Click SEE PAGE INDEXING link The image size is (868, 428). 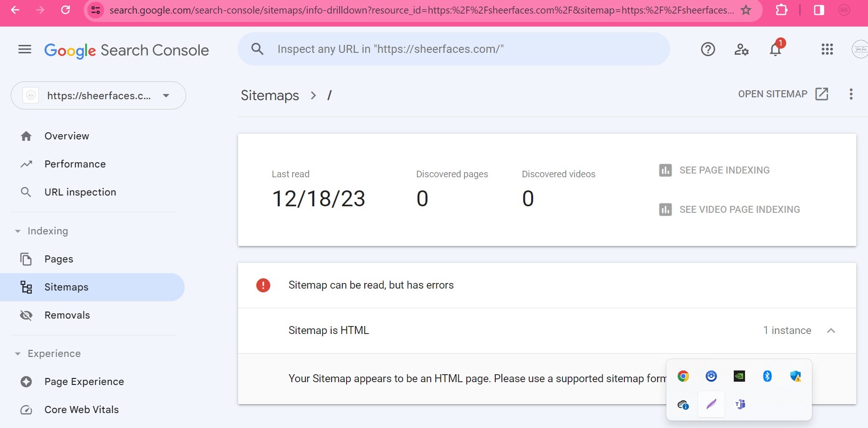714,170
